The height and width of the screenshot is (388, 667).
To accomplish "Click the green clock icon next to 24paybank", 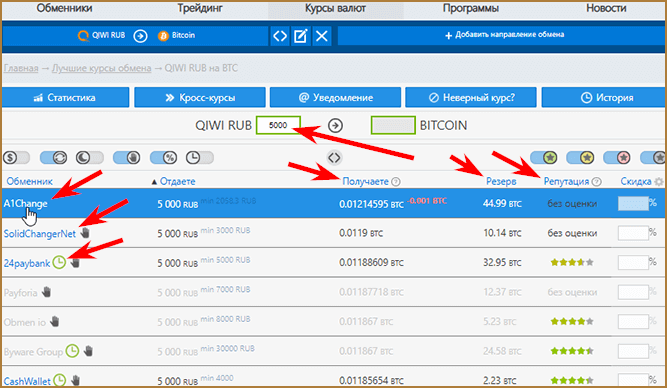I will (x=59, y=262).
